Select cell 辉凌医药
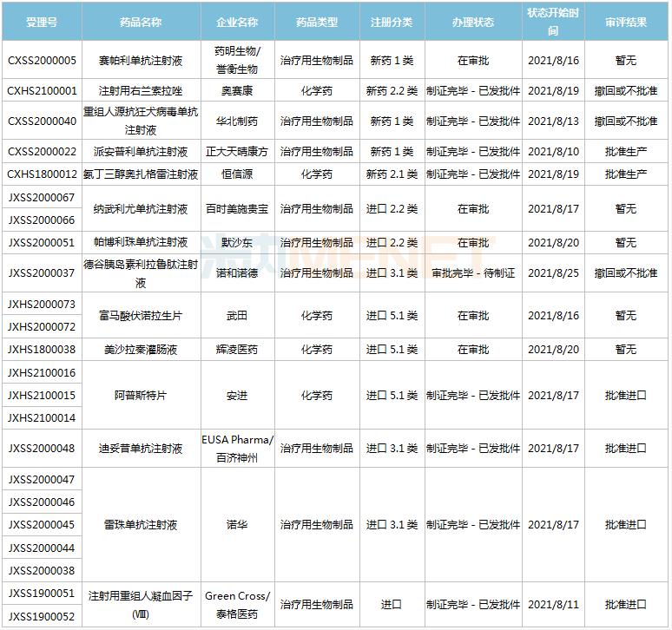This screenshot has height=630, width=672. pos(237,349)
